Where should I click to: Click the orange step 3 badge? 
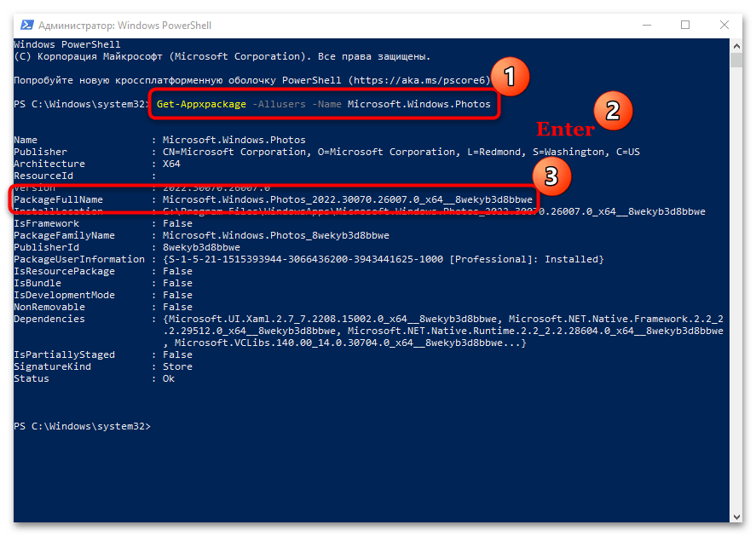pos(551,176)
